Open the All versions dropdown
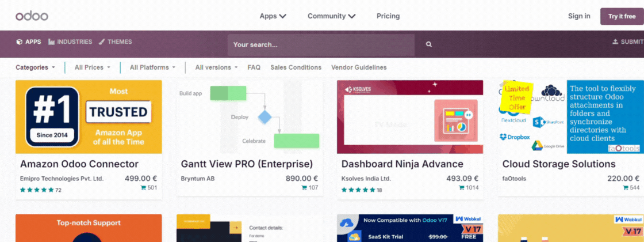Viewport: 644px width, 242px height. coord(216,67)
